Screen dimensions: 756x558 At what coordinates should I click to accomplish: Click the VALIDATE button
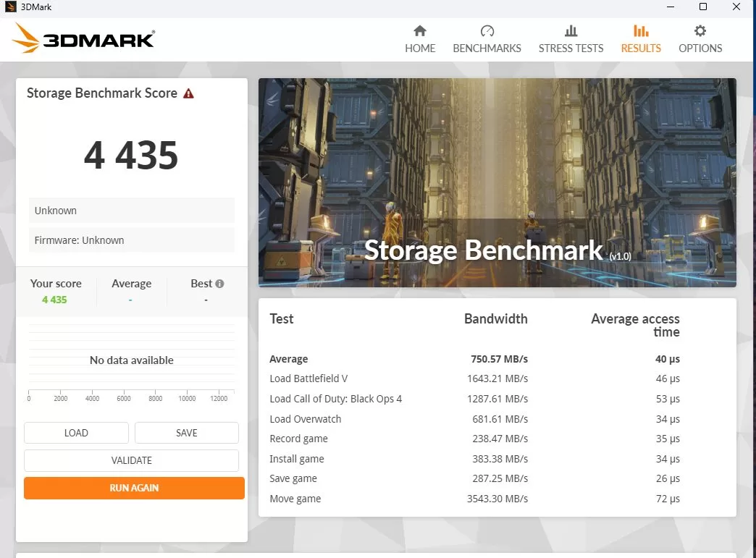coord(131,460)
